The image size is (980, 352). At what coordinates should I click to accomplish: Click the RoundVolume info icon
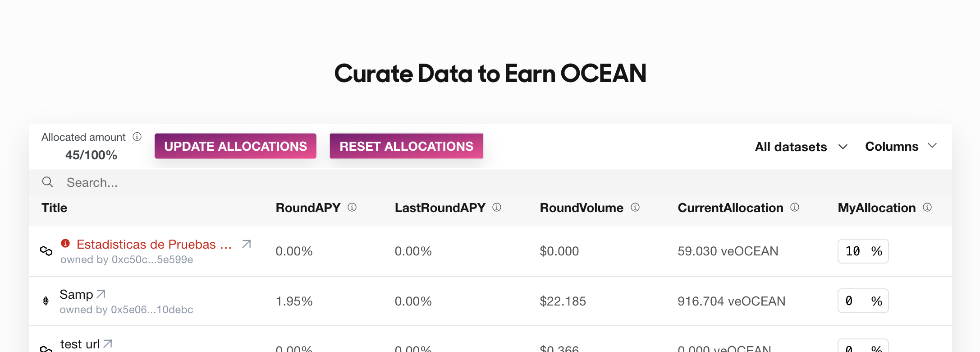pyautogui.click(x=635, y=207)
